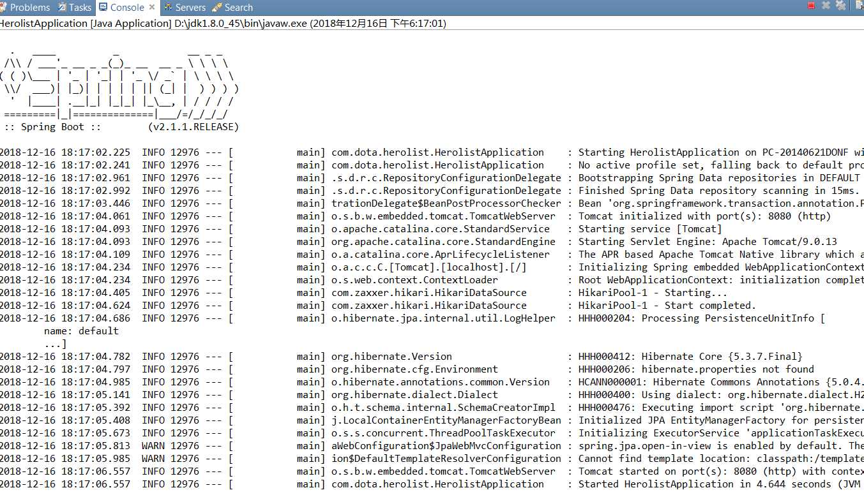Click 'o.h.t.schema.internal.SchemaCreatorImpl' logger name

coord(443,408)
